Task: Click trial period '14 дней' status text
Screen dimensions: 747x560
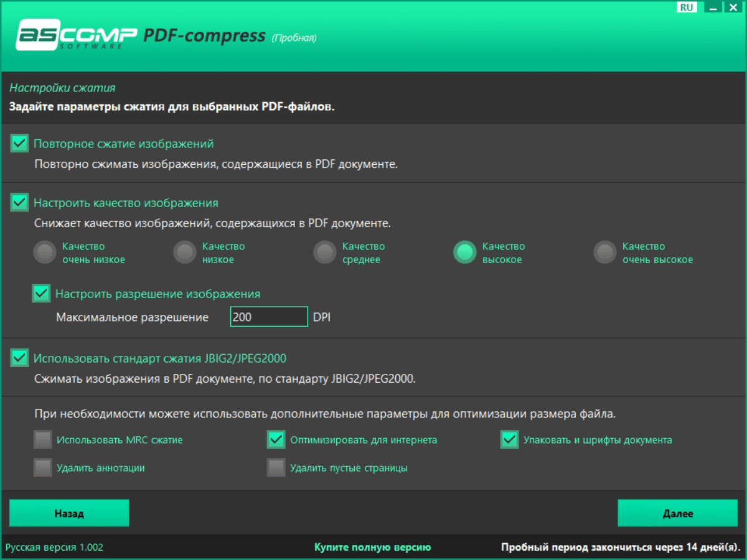Action: [x=620, y=548]
